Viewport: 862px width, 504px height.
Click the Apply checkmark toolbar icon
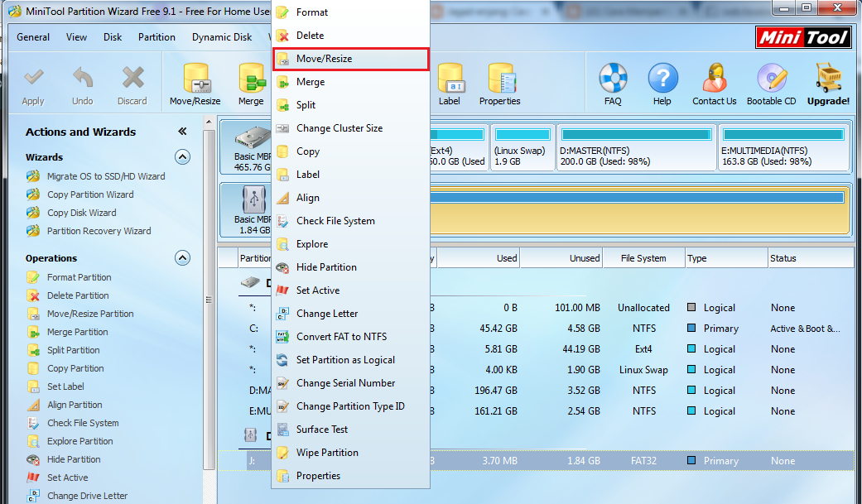33,77
